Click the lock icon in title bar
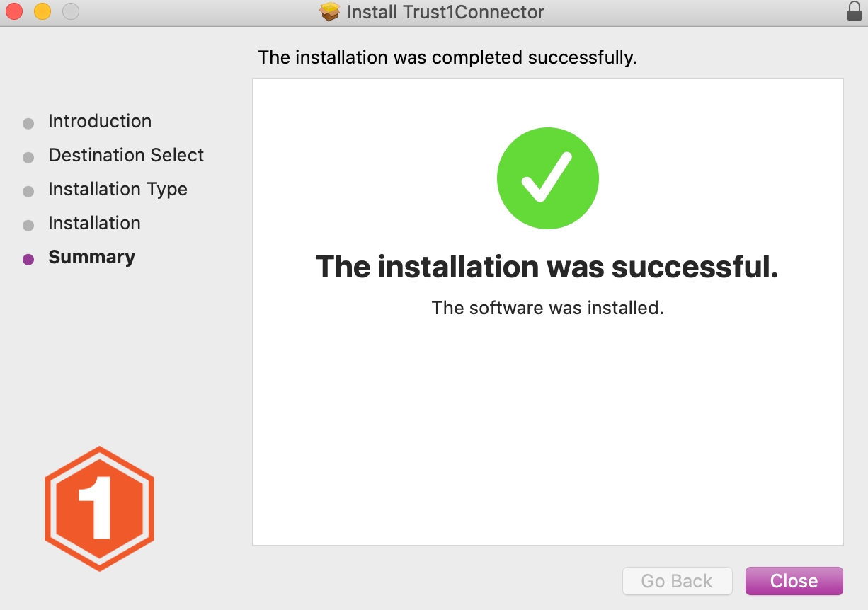The height and width of the screenshot is (610, 868). 854,11
